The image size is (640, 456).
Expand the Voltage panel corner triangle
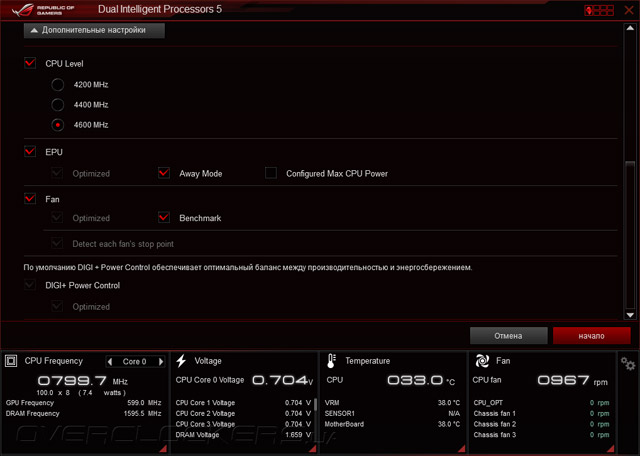click(313, 449)
